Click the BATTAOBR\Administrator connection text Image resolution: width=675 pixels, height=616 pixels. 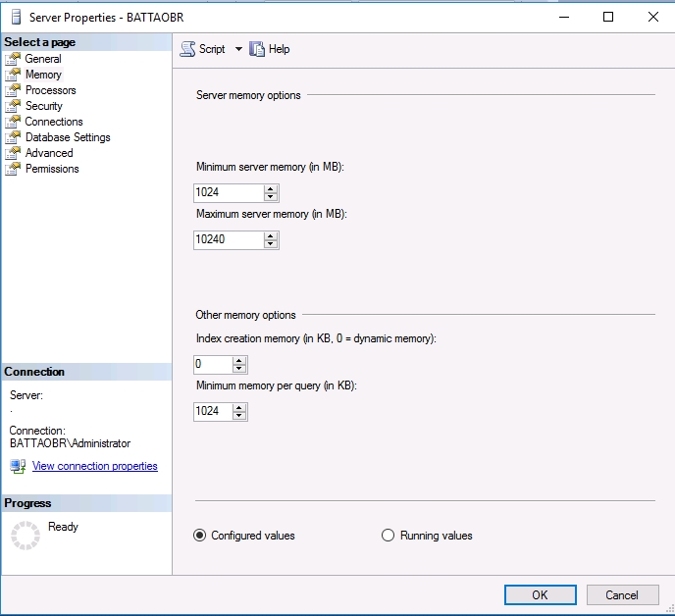tap(71, 443)
